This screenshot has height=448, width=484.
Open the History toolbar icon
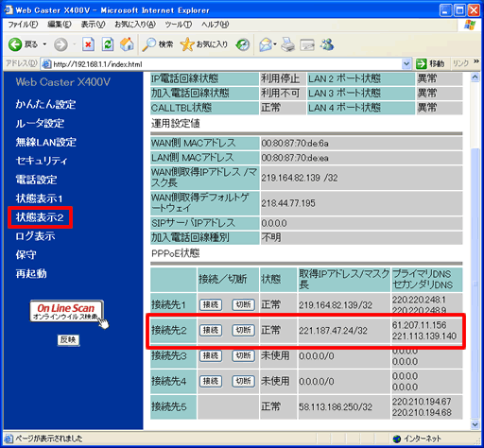point(243,44)
